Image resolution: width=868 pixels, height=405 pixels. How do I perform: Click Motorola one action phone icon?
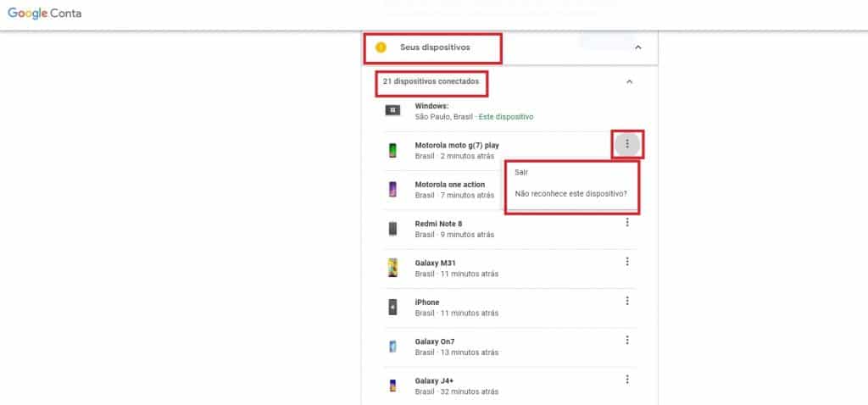(x=392, y=190)
